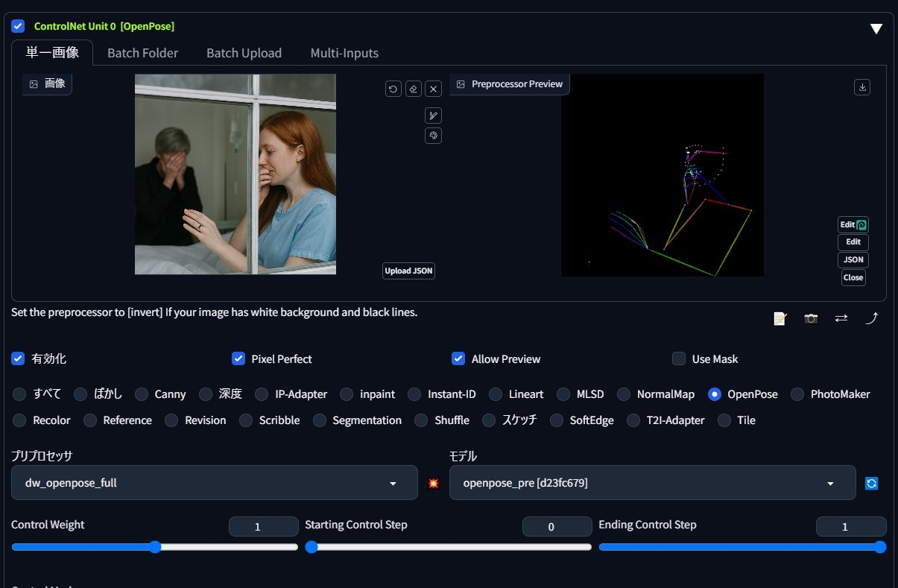898x588 pixels.
Task: Choose the Recolor radio option
Action: pos(19,420)
